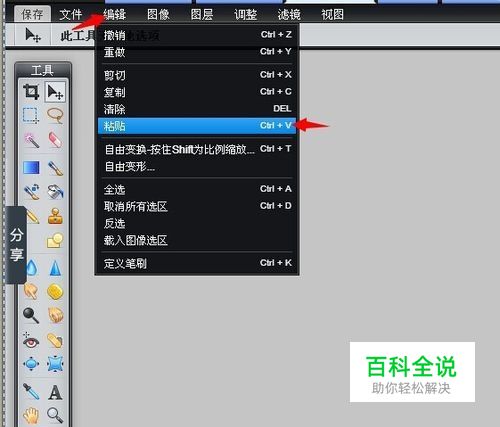Choose 剪切 from the edit menu
This screenshot has width=500, height=427.
tap(197, 75)
